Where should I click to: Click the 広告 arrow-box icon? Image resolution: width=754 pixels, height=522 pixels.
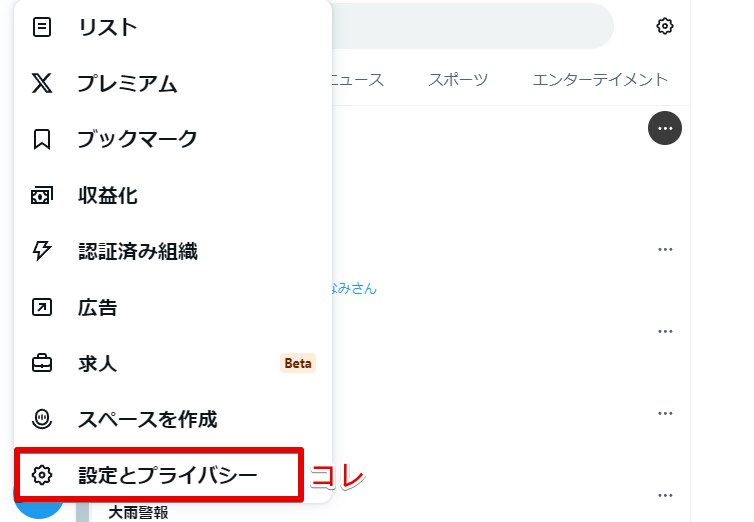point(42,307)
